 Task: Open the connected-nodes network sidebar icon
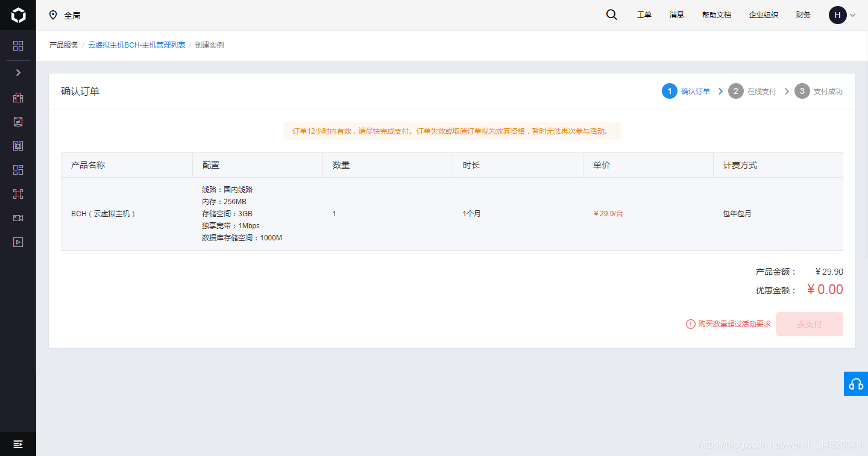pyautogui.click(x=18, y=194)
